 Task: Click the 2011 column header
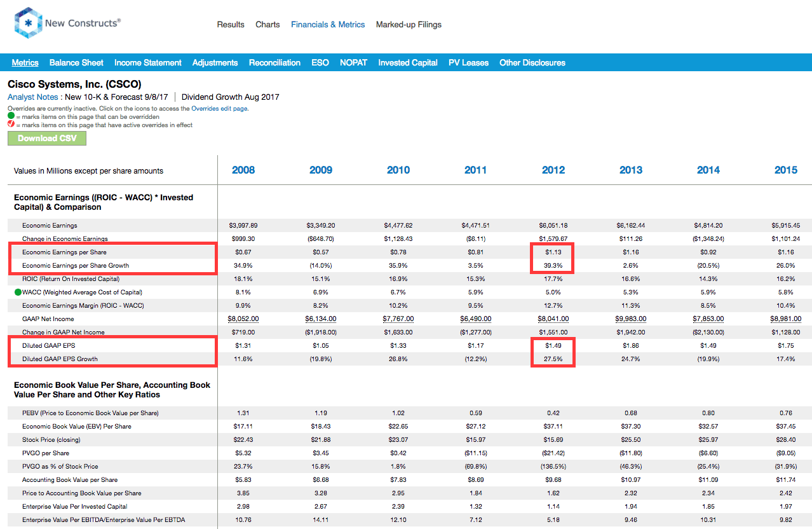(475, 170)
